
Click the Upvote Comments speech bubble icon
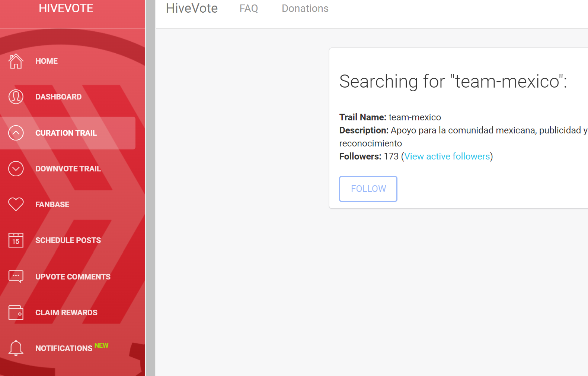16,277
